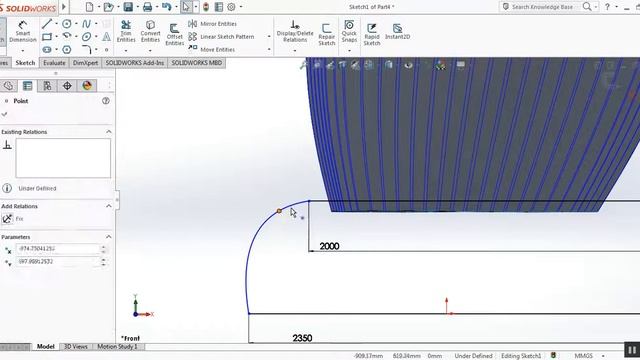
Task: Open File Properties icon
Action: pyautogui.click(x=219, y=7)
